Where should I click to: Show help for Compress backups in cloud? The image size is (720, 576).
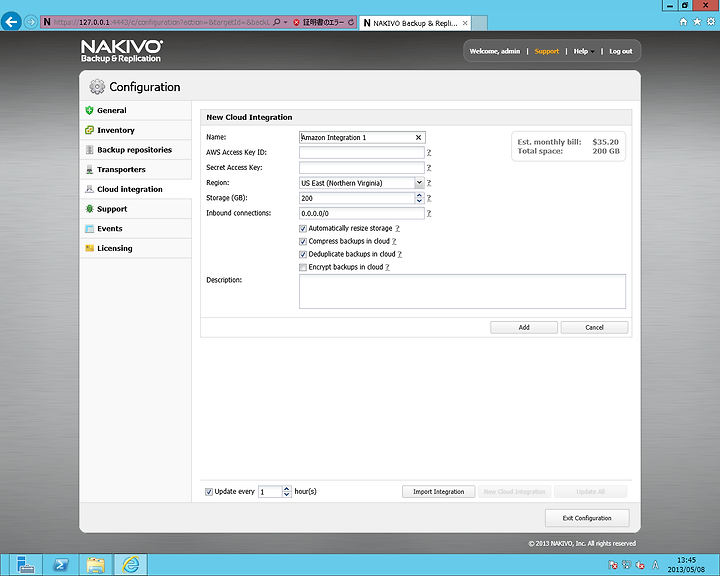(394, 241)
